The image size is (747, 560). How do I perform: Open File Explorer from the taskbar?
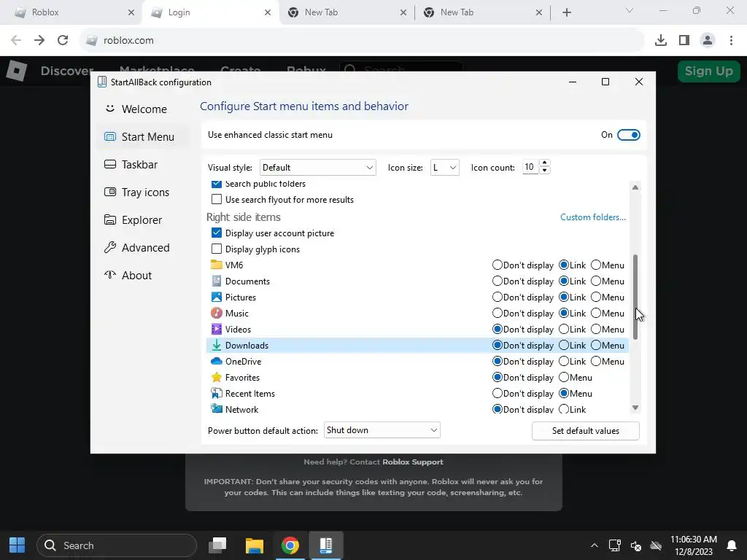(x=255, y=545)
